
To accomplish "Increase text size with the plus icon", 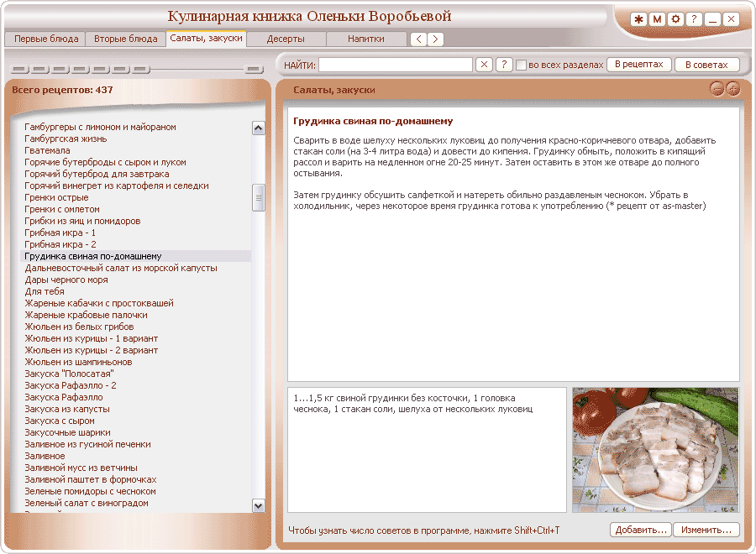I will coord(732,89).
